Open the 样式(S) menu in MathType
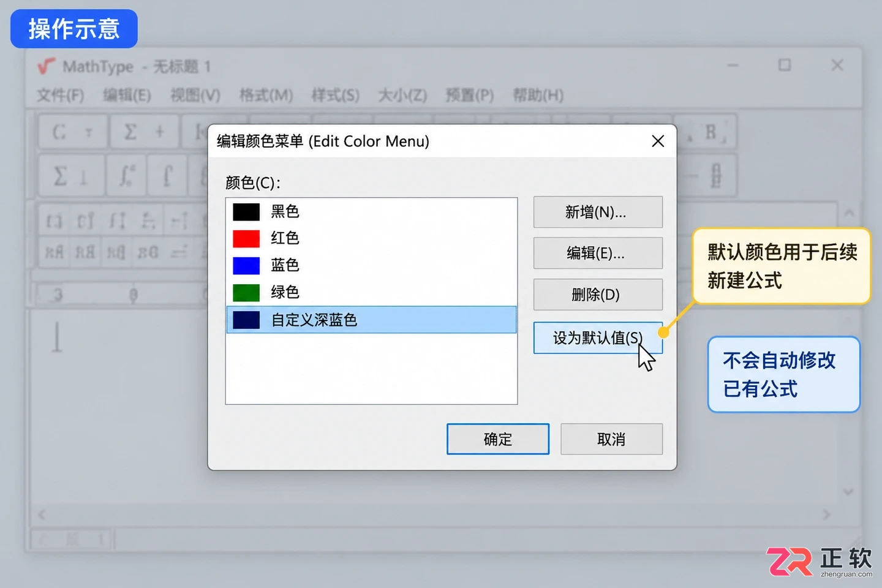The width and height of the screenshot is (882, 588). click(335, 95)
